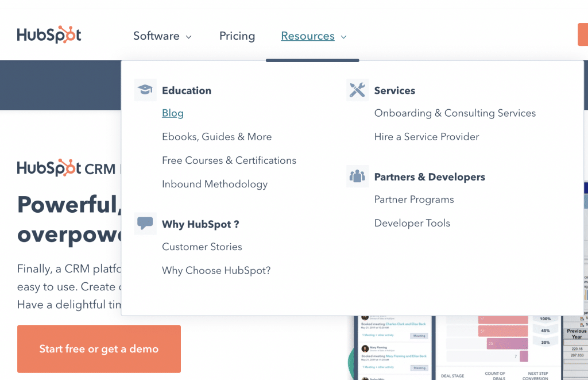Click the DEAL STAGE chart label

tap(452, 376)
